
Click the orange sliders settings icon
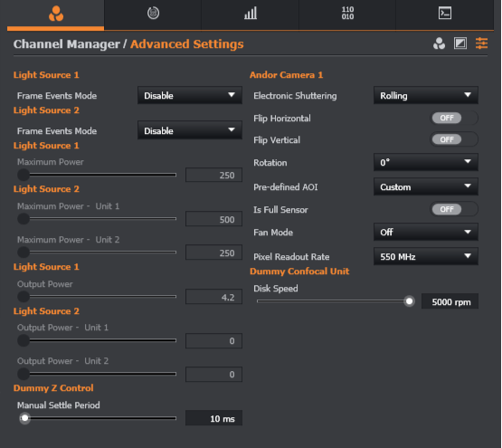coord(481,43)
